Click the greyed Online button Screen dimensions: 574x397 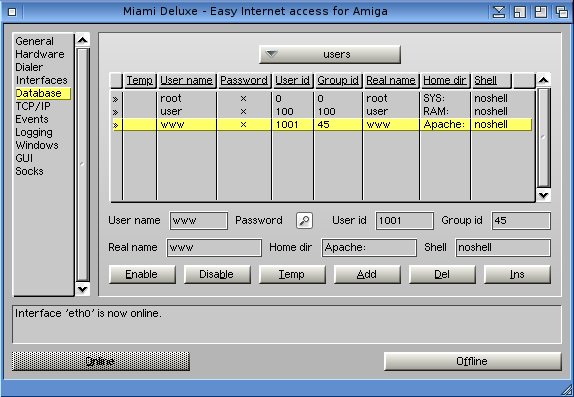[101, 361]
